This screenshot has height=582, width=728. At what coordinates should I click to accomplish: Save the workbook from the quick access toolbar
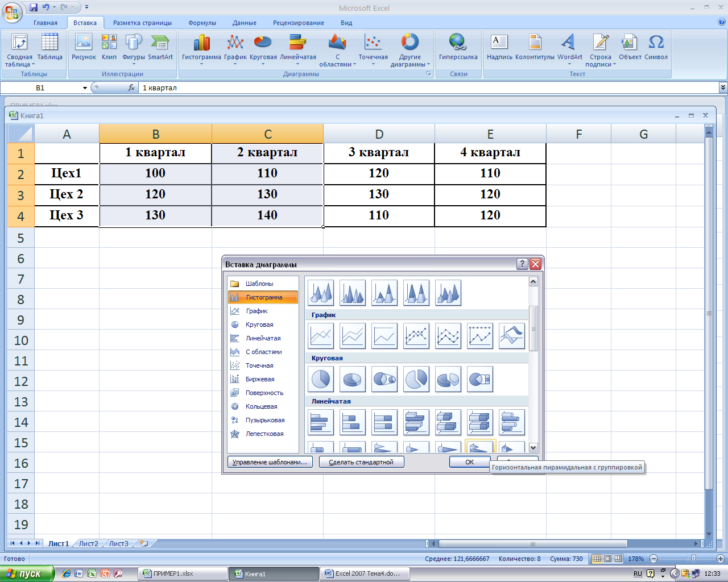click(34, 7)
